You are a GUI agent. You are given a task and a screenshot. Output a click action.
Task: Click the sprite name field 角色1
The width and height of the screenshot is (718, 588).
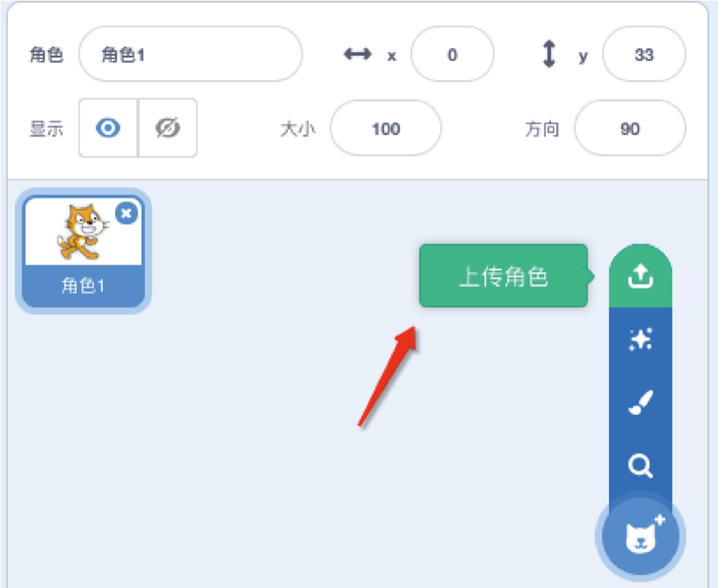click(x=190, y=54)
